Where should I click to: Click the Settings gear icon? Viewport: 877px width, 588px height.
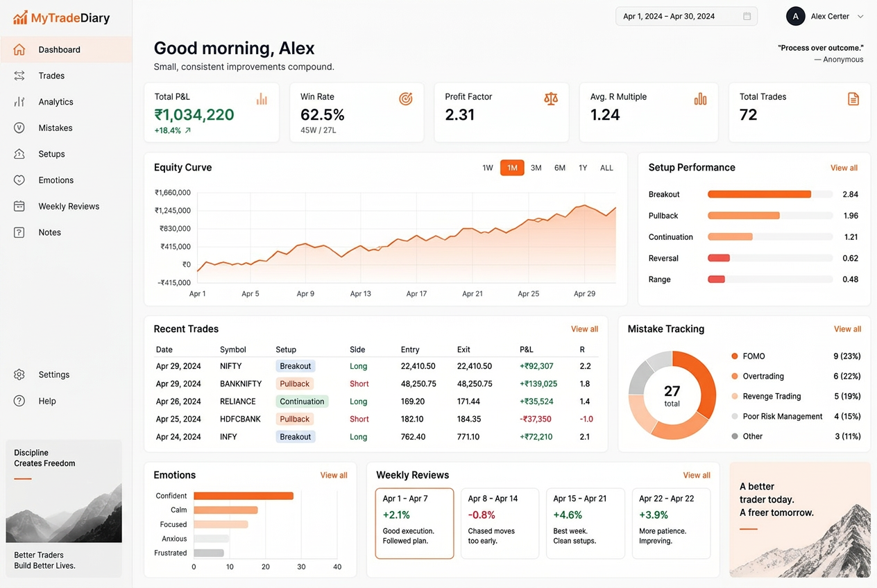click(x=19, y=374)
